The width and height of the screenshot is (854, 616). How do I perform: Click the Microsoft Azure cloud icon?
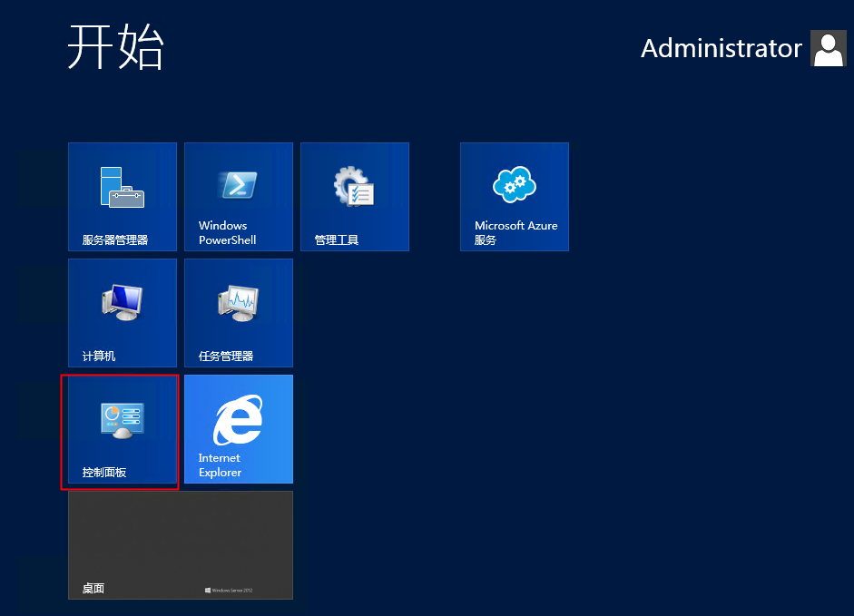(x=514, y=185)
